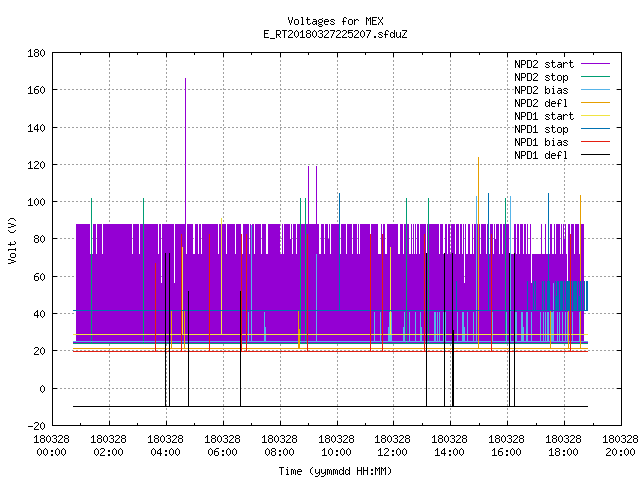The image size is (640, 480).
Task: Click the Time (yymmdd HH:MM) axis label
Action: click(x=335, y=471)
